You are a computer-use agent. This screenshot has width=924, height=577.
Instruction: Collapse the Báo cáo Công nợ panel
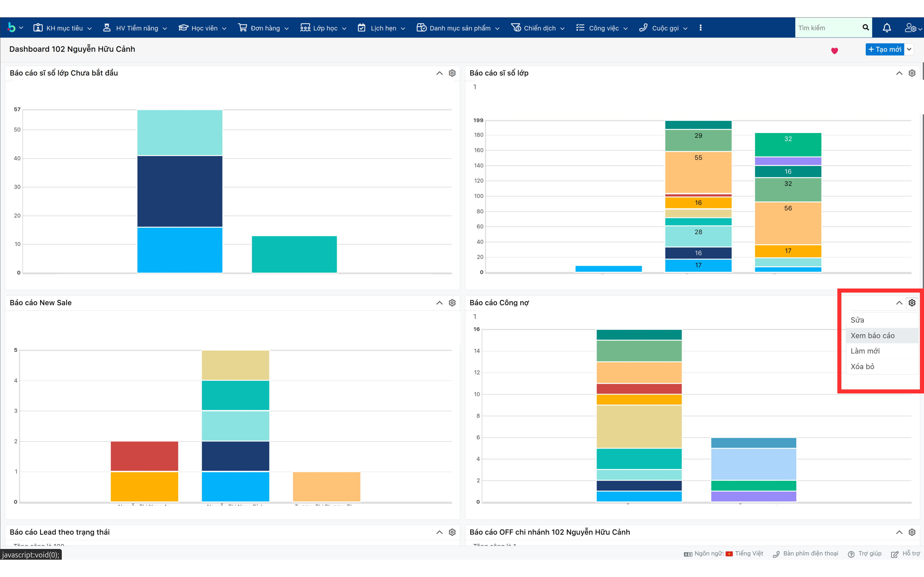899,303
